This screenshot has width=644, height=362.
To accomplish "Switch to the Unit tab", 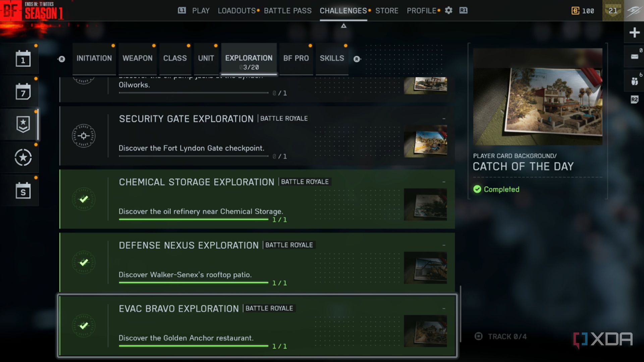I will click(206, 58).
